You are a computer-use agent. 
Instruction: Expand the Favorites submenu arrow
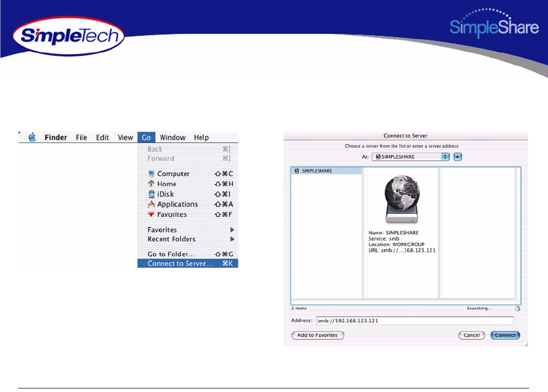tap(232, 230)
